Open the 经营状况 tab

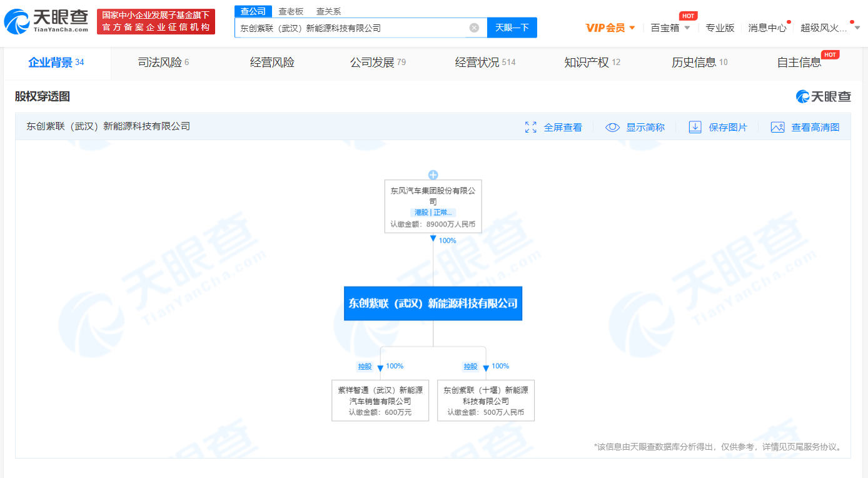[485, 63]
